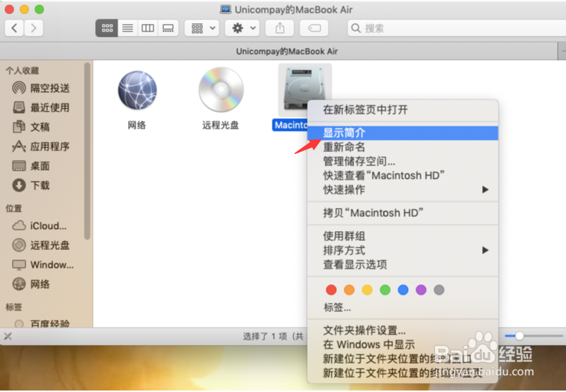Open 网络 under 位置 in sidebar

(x=31, y=284)
